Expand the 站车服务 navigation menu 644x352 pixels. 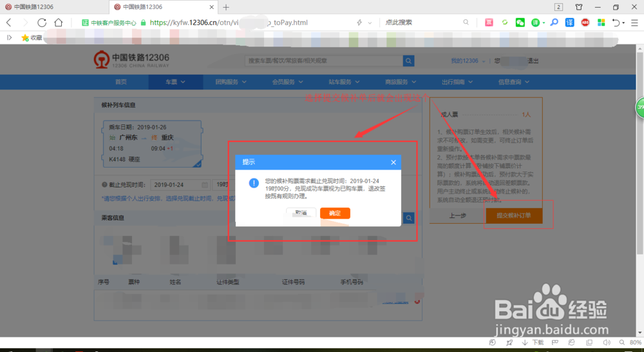click(344, 82)
